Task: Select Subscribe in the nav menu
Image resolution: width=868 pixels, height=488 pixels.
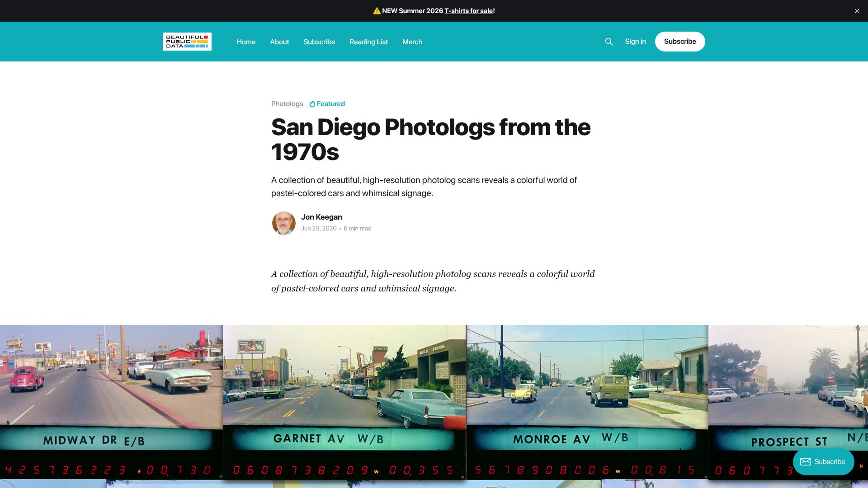Action: 319,42
